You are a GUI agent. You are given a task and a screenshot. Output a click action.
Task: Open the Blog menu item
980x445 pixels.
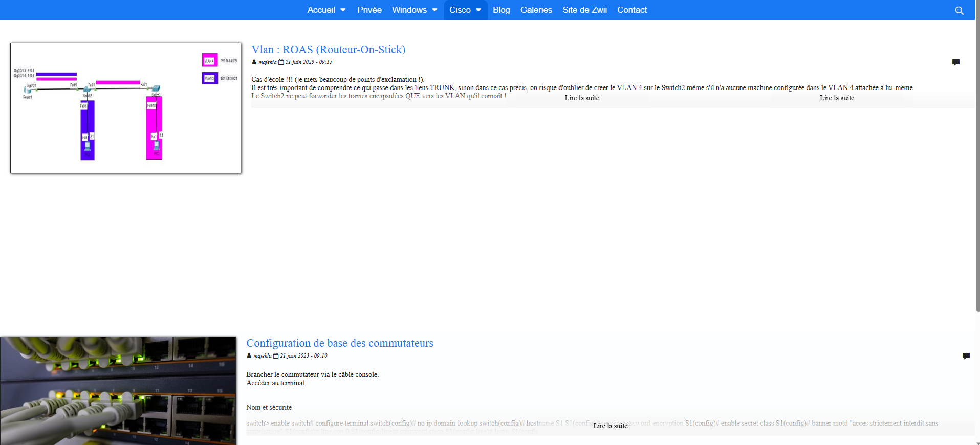501,10
